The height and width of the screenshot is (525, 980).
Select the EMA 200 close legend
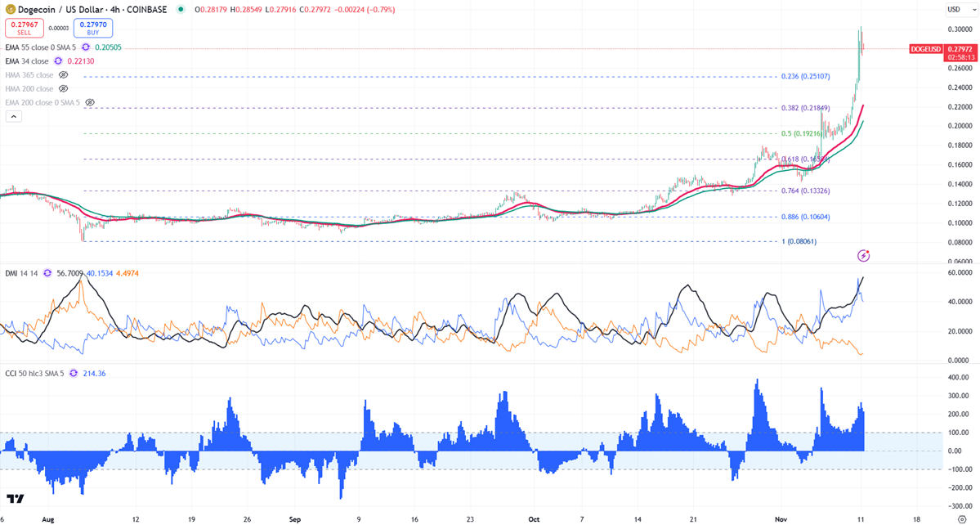[43, 102]
